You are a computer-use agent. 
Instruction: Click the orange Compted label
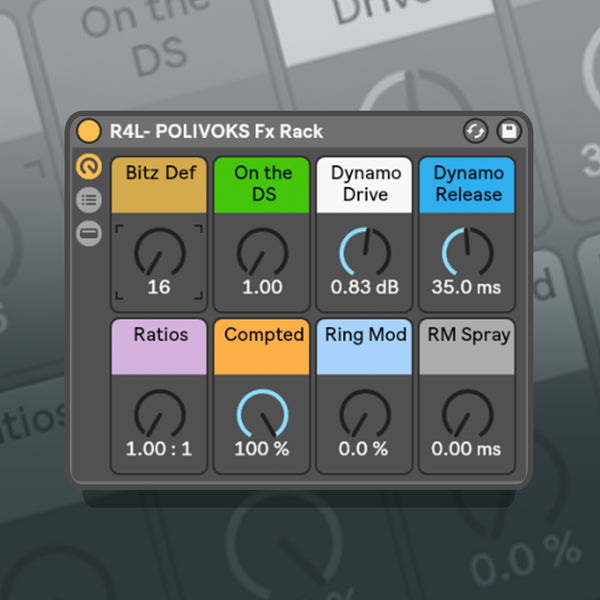tap(262, 347)
